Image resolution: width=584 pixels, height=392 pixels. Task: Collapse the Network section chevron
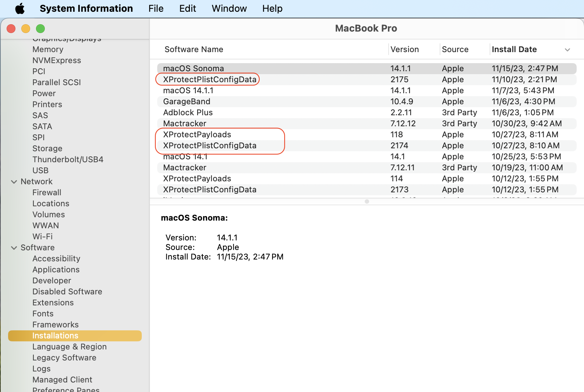[x=14, y=182]
